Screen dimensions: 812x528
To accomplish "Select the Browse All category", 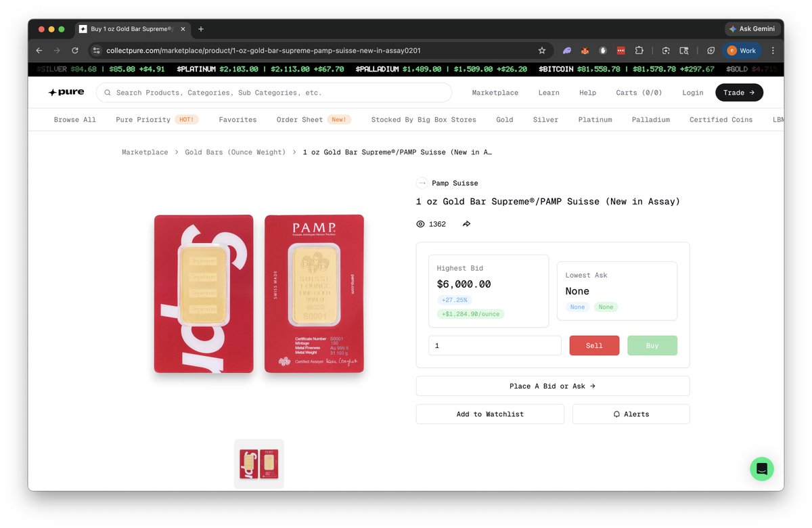I will pos(75,120).
